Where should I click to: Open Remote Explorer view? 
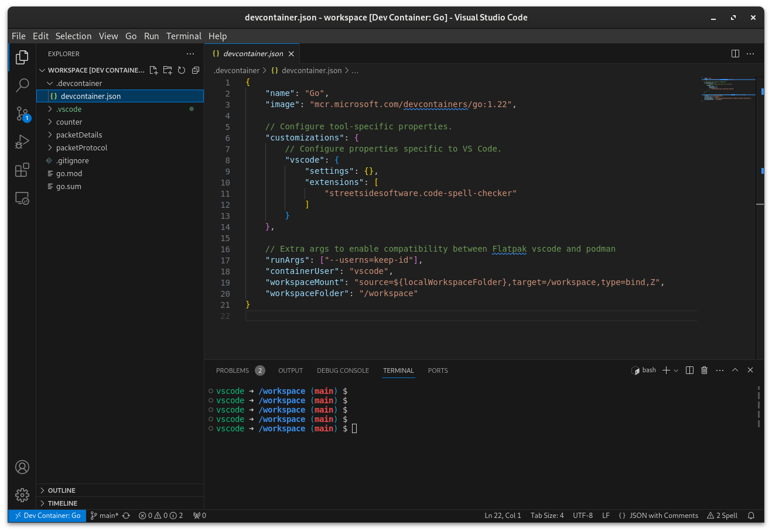(x=22, y=198)
